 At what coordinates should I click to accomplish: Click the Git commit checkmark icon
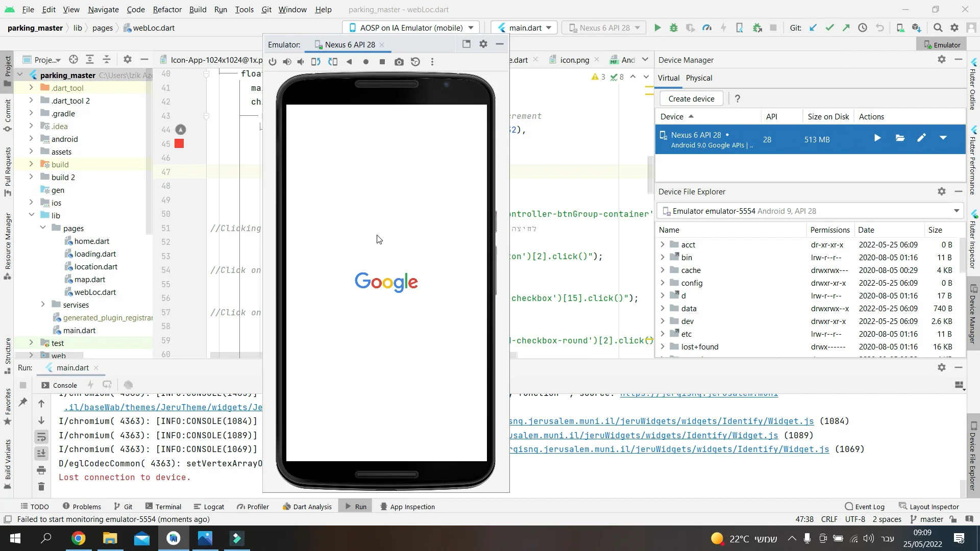pyautogui.click(x=829, y=28)
